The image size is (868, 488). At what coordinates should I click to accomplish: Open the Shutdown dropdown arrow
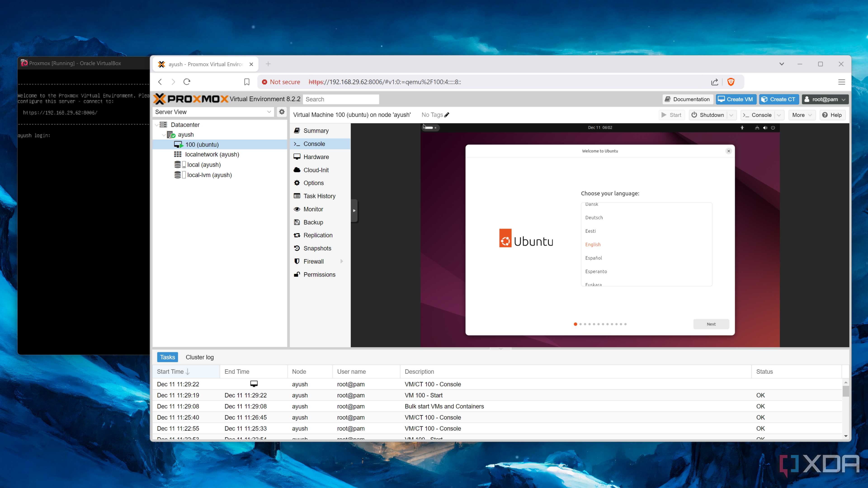pyautogui.click(x=731, y=115)
